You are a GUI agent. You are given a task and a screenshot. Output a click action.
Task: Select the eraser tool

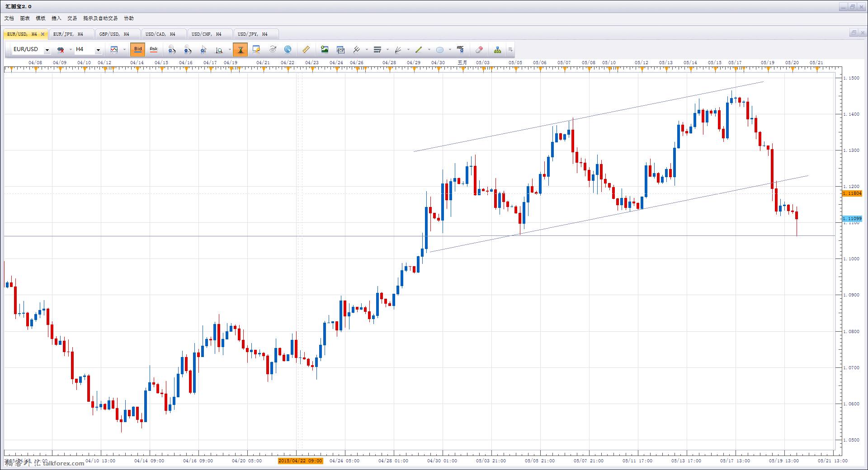tap(479, 50)
